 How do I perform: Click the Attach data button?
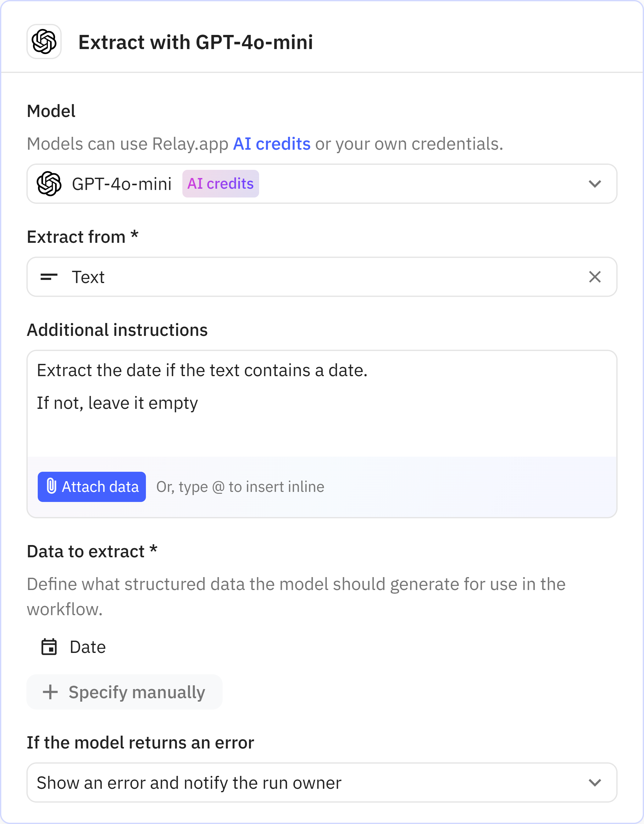[x=92, y=487]
